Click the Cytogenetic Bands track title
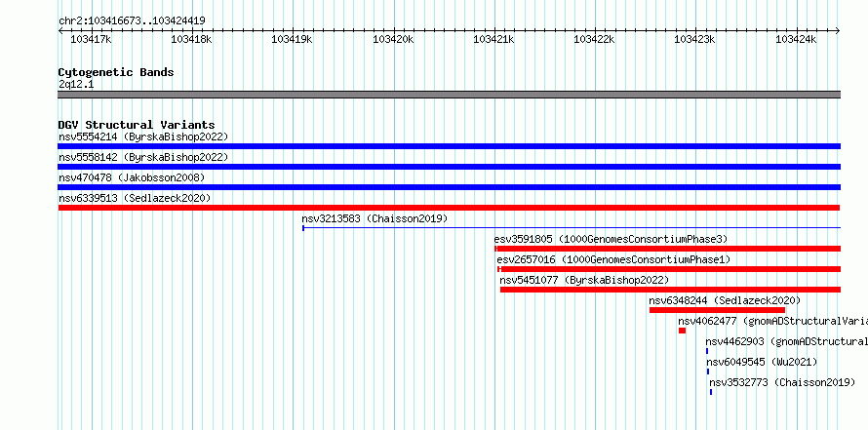 (x=116, y=72)
